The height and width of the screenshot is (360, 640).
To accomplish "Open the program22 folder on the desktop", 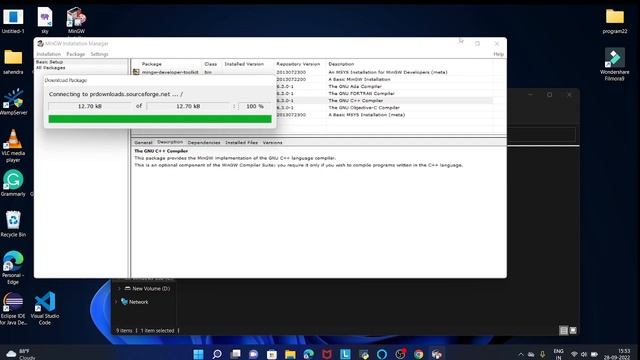I will point(615,20).
